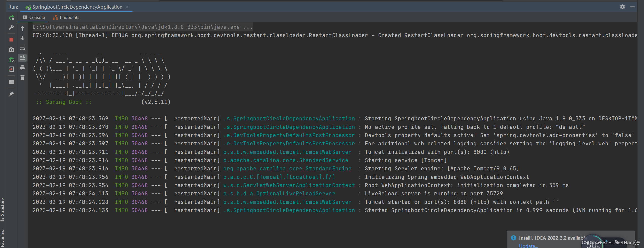Pin the run tab with the pin icon
This screenshot has height=248, width=644.
pyautogui.click(x=11, y=94)
